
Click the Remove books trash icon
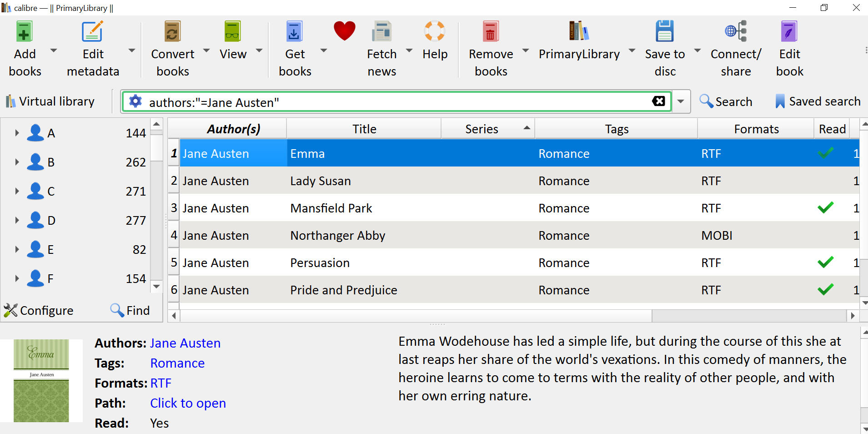click(491, 32)
